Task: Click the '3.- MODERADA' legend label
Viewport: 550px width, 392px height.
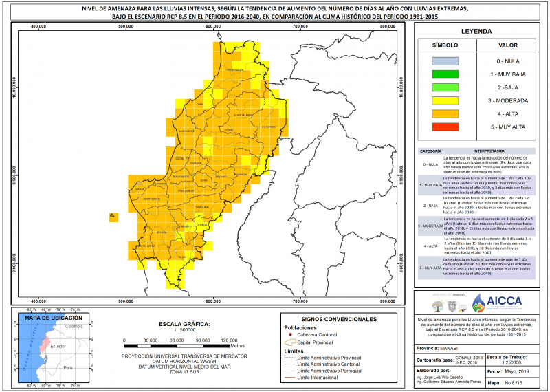Action: click(x=508, y=100)
